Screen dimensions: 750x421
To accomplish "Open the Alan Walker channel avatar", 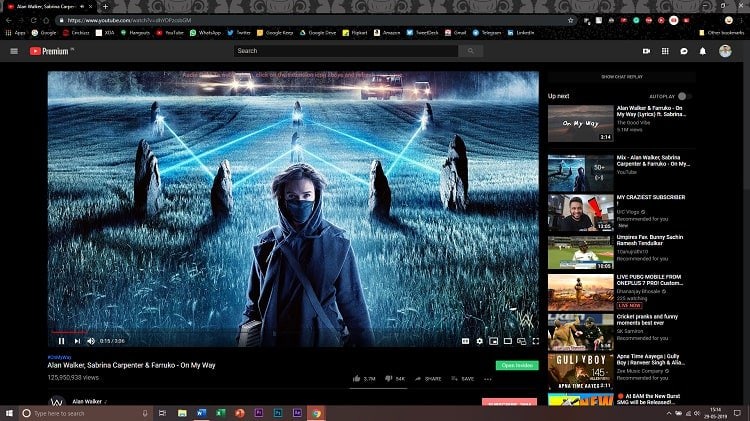I will (x=57, y=401).
